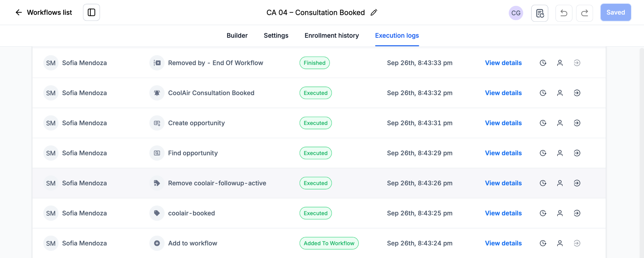View details for Removed by End Of Workflow
This screenshot has height=258, width=644.
point(503,63)
